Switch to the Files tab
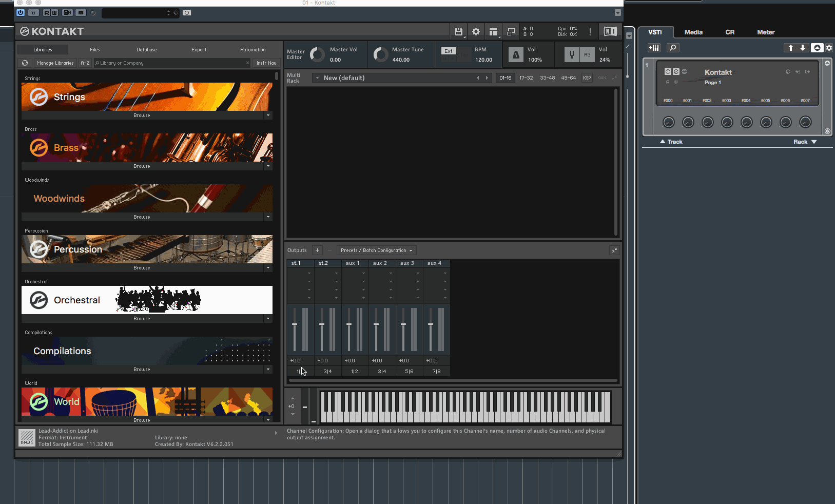 tap(95, 50)
